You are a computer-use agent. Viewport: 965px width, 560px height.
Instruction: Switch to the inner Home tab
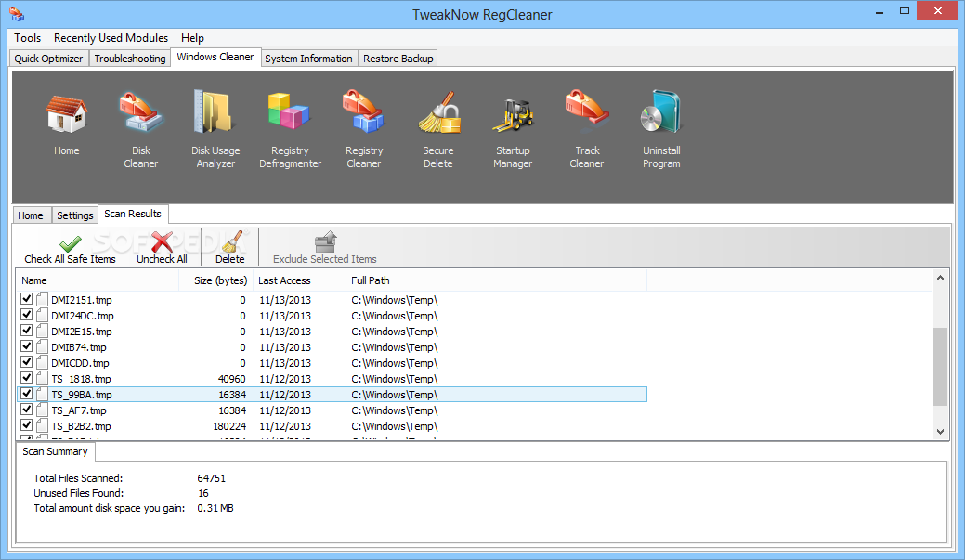tap(31, 215)
